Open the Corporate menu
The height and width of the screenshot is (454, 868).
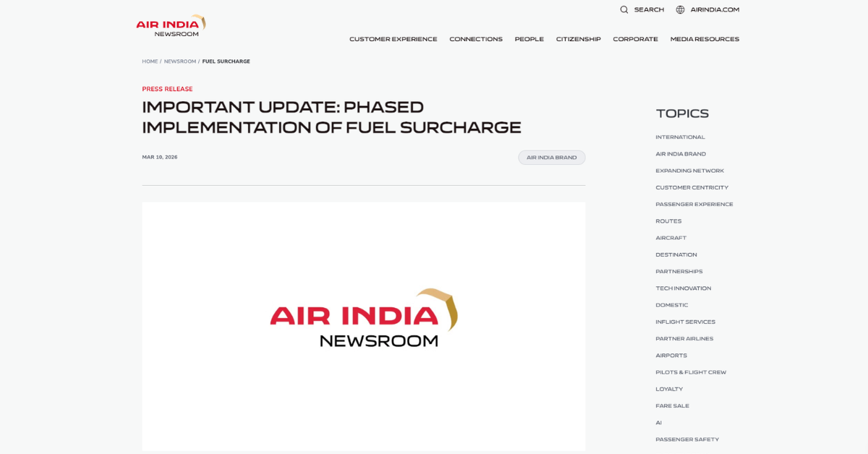pos(635,39)
